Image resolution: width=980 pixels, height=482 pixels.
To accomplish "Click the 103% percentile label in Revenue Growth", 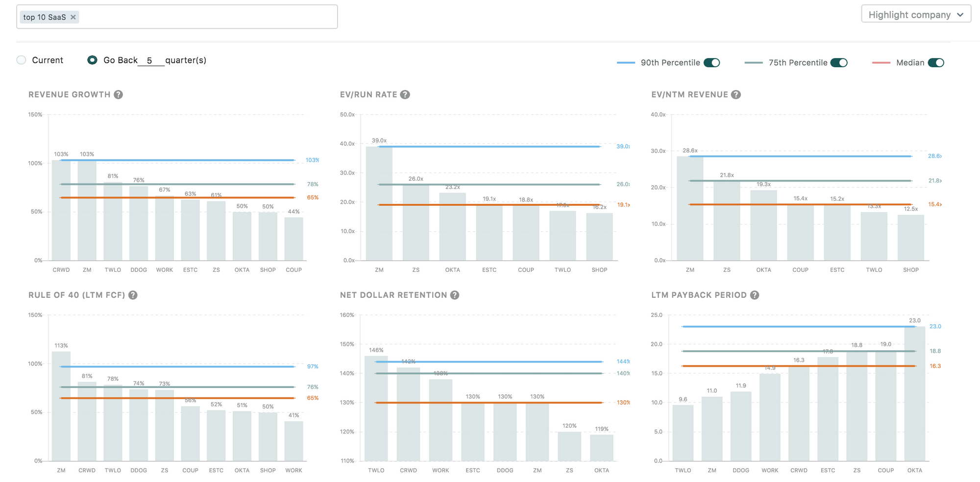I will 312,160.
